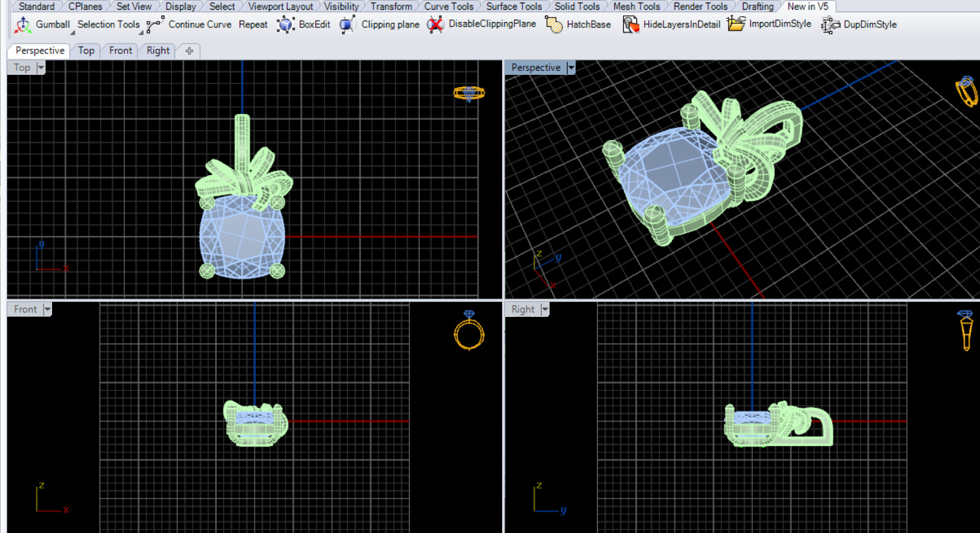Click the BoxEdit icon
980x533 pixels.
(285, 25)
